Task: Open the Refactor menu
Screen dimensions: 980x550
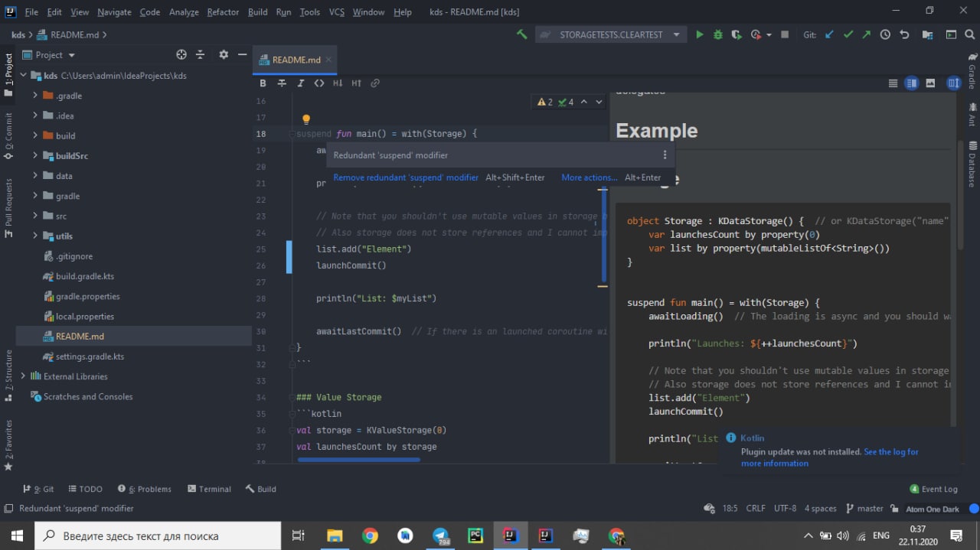Action: coord(223,11)
